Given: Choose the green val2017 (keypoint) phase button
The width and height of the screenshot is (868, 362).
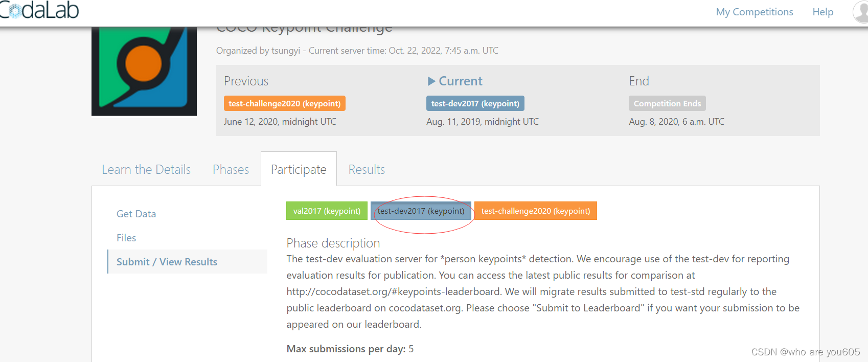Looking at the screenshot, I should click(327, 211).
